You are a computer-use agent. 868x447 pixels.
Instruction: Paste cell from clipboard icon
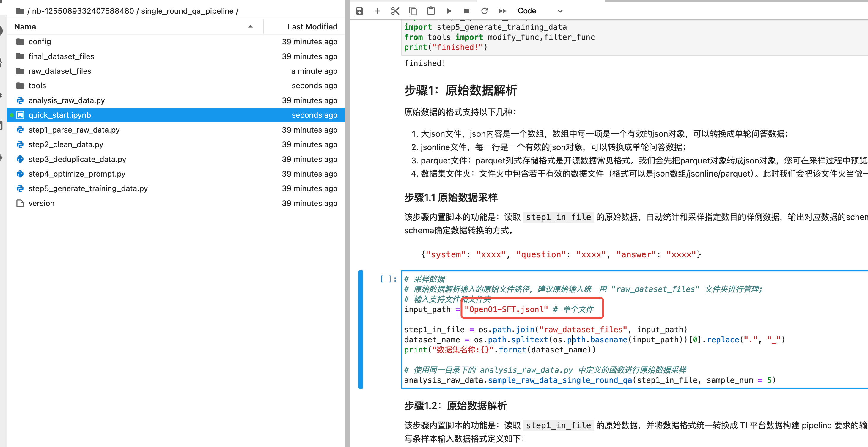431,11
